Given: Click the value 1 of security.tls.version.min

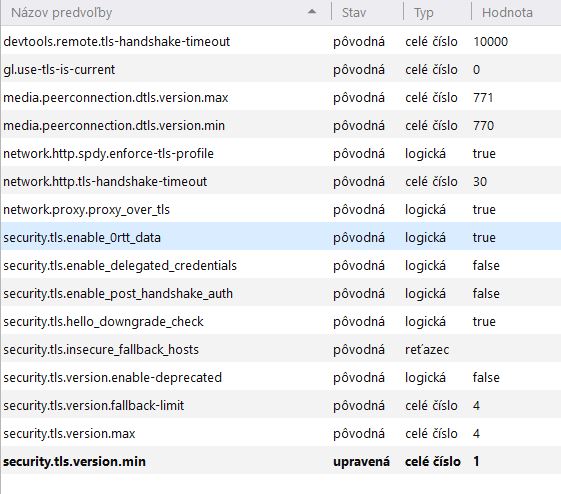Looking at the screenshot, I should click(x=476, y=461).
